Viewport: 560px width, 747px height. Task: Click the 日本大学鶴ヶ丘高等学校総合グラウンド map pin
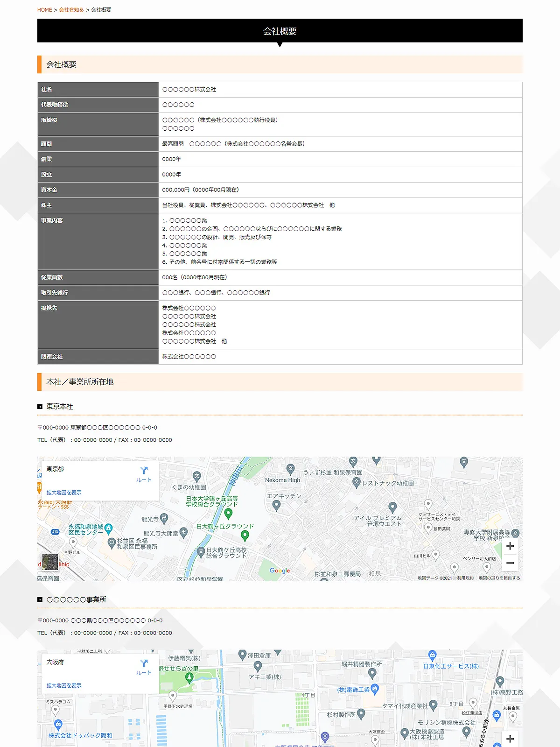coord(228,514)
